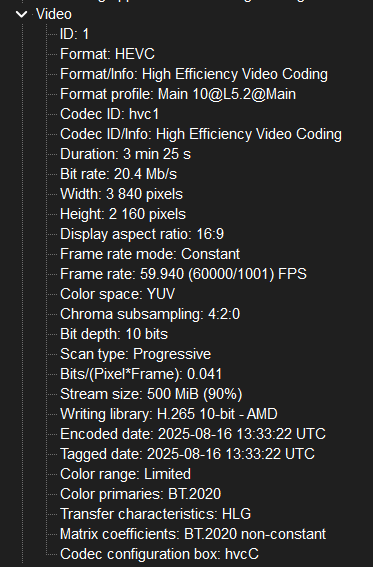This screenshot has height=567, width=373.
Task: Select the Format: HEVC row
Action: tap(107, 54)
